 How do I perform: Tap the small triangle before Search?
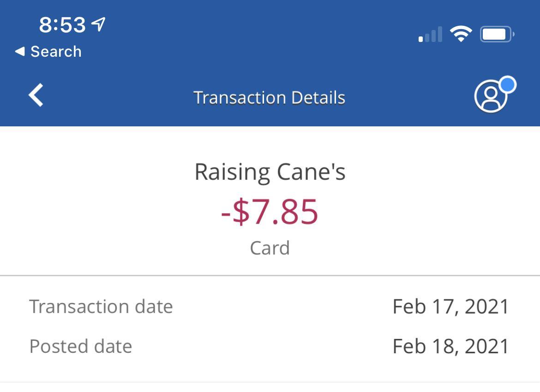click(x=20, y=52)
